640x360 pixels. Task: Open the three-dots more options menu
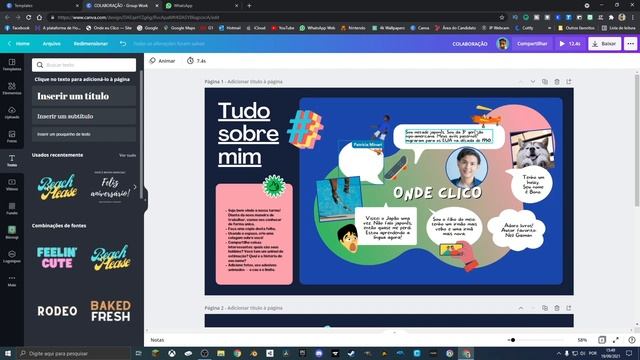[631, 44]
